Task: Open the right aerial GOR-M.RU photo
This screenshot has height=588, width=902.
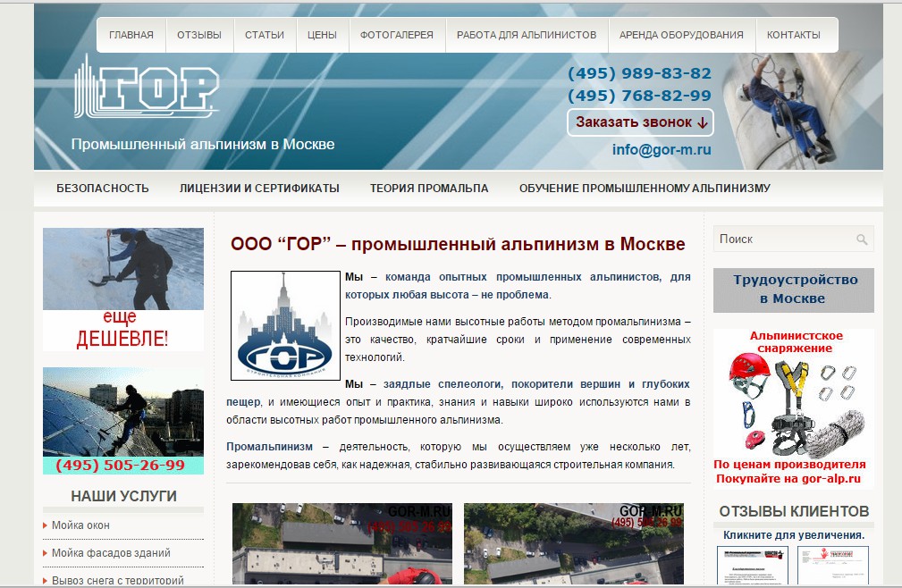Action: click(574, 543)
